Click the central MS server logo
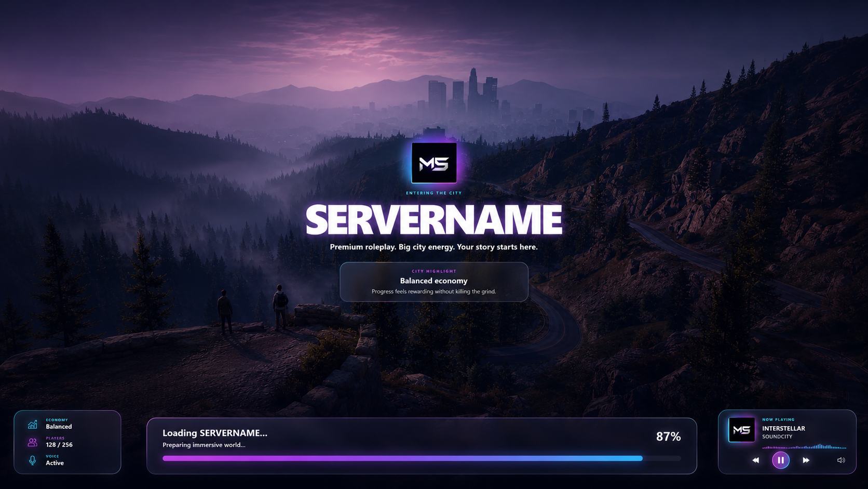 [434, 163]
